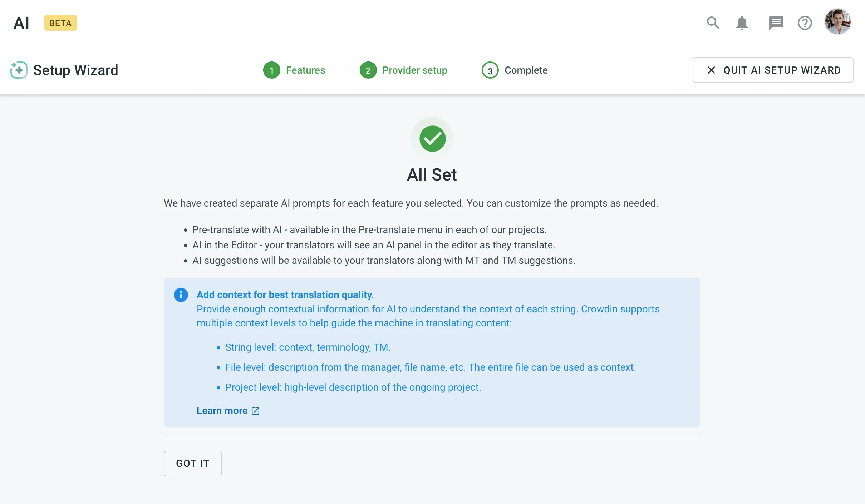
Task: Click the AI page title
Action: tap(21, 23)
